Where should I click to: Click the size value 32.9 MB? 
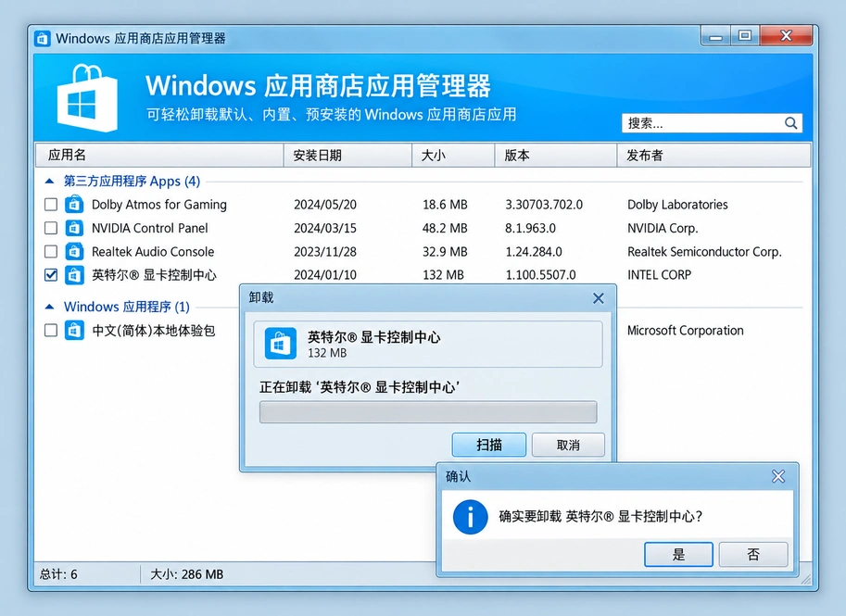point(445,251)
